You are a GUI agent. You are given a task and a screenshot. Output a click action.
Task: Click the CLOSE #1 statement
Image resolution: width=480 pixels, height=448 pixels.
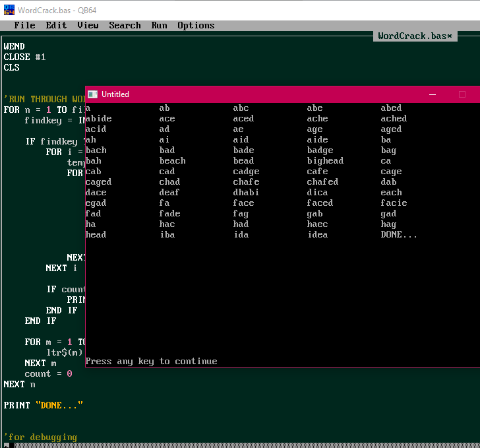tap(24, 57)
